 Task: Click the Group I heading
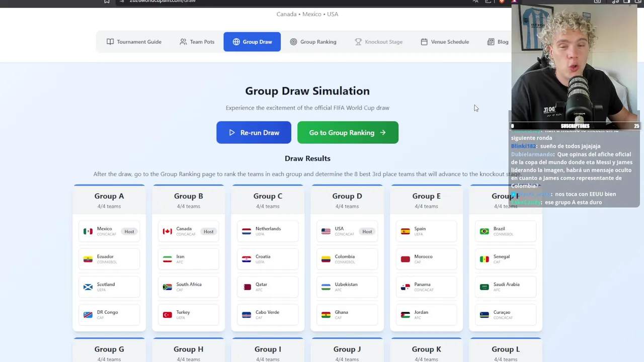click(x=268, y=349)
